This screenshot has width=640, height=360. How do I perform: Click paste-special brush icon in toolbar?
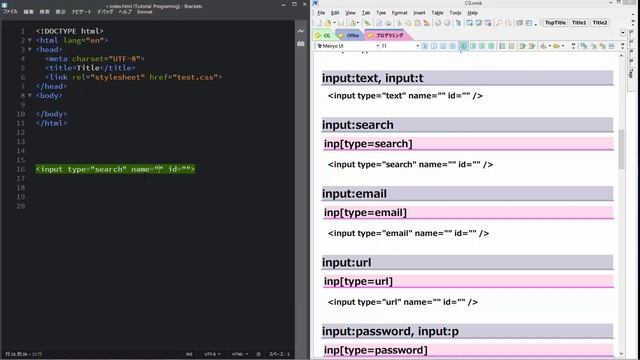click(x=427, y=23)
